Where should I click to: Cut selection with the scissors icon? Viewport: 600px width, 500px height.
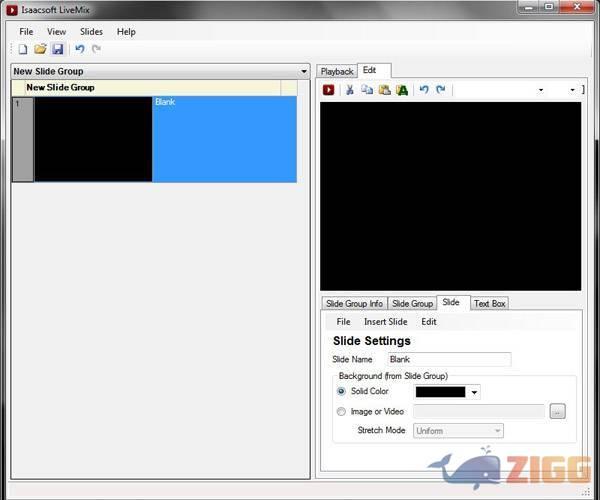click(x=350, y=90)
